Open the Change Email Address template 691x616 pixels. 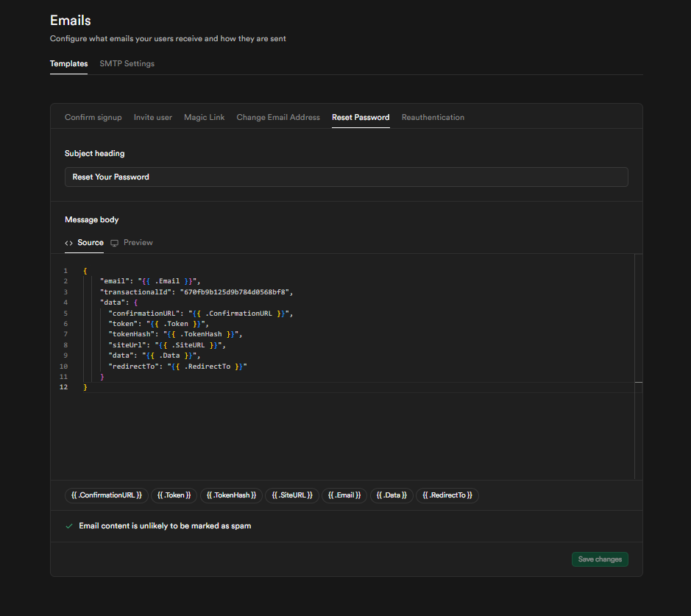click(277, 117)
